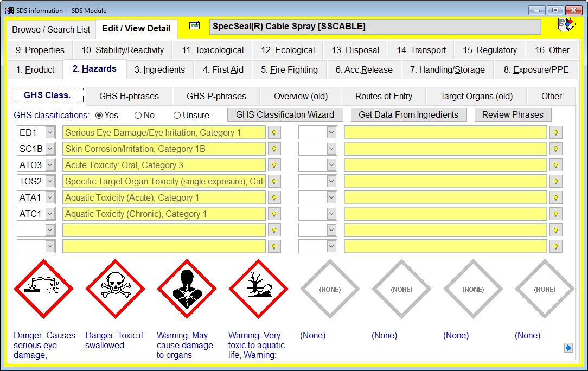Open the 1. Product tab
The height and width of the screenshot is (371, 588).
click(35, 70)
